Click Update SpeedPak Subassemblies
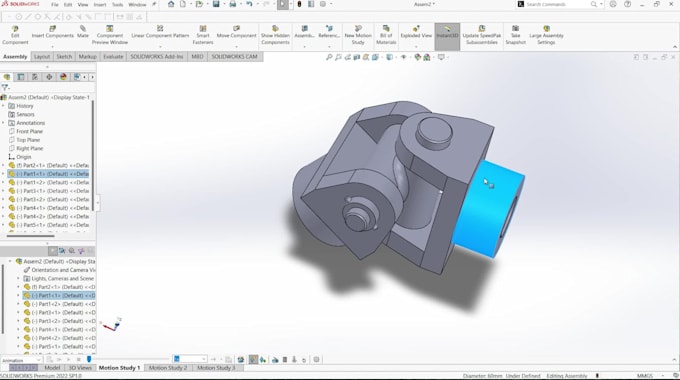This screenshot has height=380, width=680. pyautogui.click(x=482, y=35)
